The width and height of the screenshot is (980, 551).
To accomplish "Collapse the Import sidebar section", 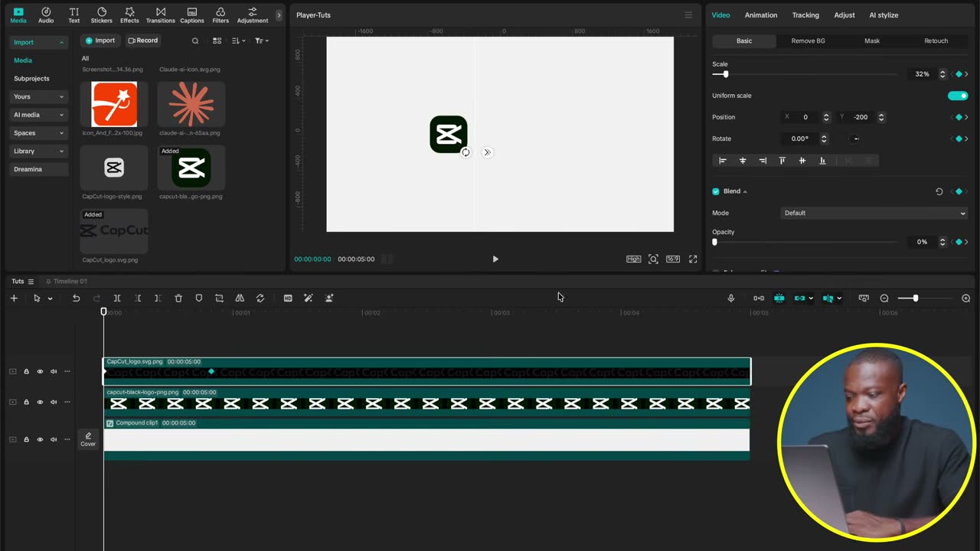I will point(39,42).
